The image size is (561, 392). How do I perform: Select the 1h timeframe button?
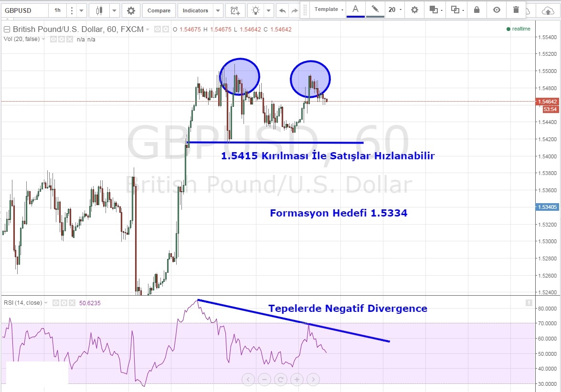point(57,10)
